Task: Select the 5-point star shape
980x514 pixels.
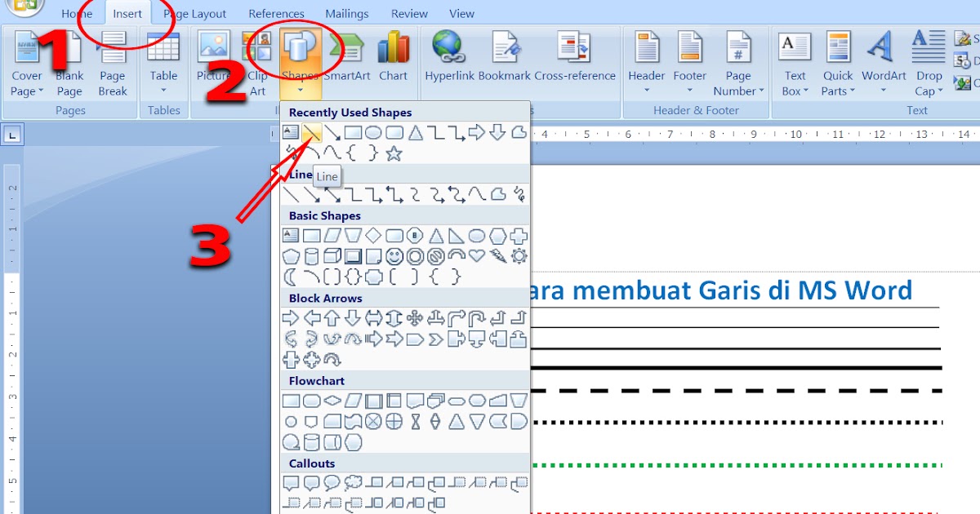Action: point(394,152)
